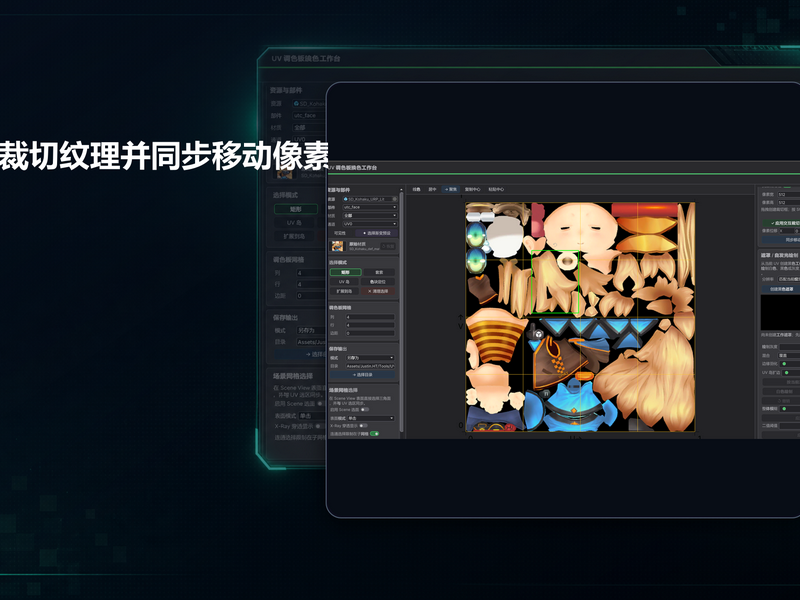The image size is (800, 600).
Task: Open the vtc_face dropdown in the back window
Action: point(309,115)
